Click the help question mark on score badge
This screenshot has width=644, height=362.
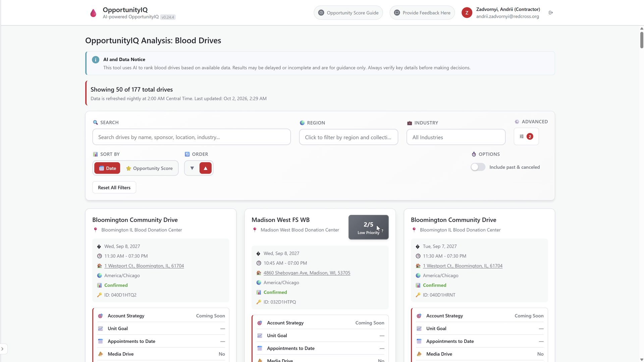coord(382,231)
